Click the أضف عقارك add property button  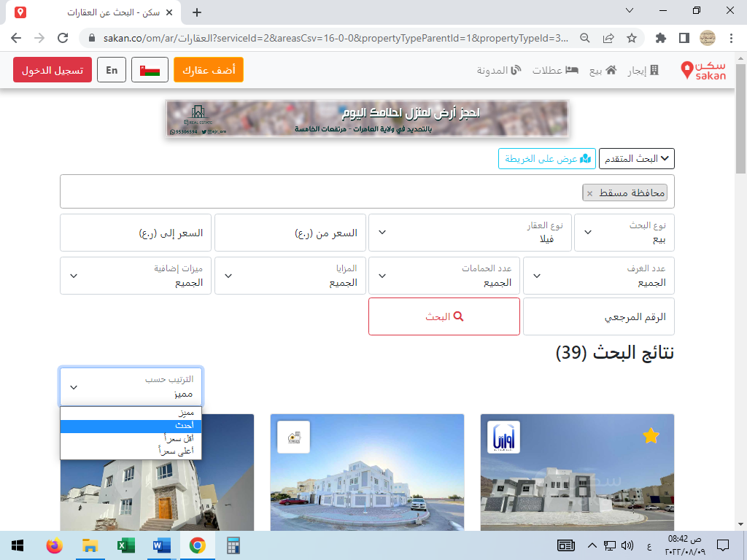[x=209, y=70]
